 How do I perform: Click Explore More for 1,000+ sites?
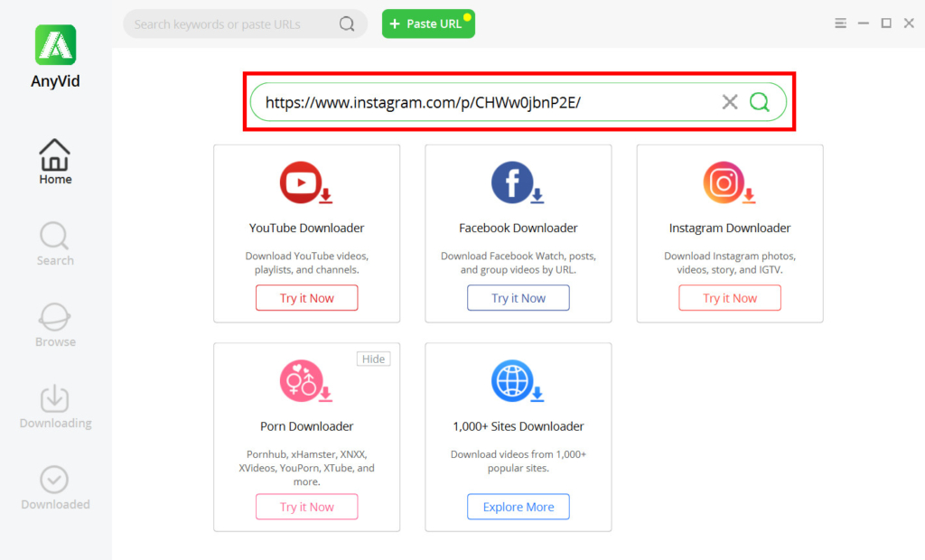click(x=518, y=507)
